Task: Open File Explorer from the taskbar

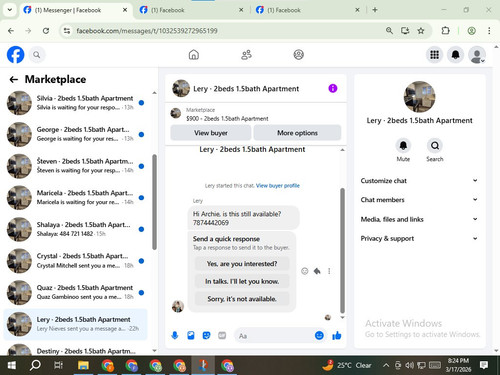Action: click(x=83, y=365)
